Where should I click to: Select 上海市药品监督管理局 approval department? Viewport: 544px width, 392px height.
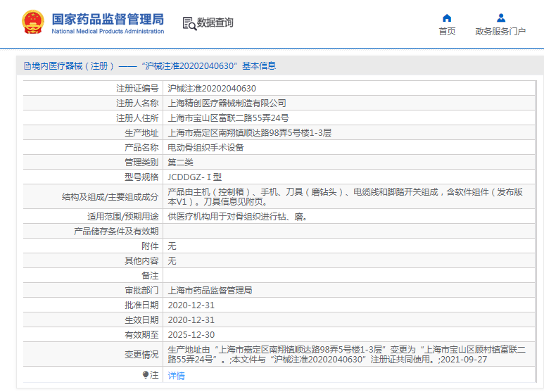(210, 291)
